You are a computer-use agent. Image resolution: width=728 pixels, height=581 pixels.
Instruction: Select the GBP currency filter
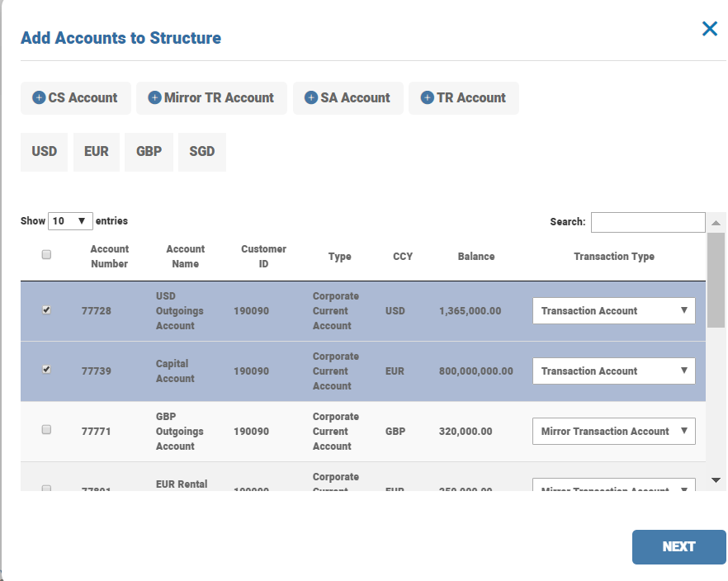point(149,152)
